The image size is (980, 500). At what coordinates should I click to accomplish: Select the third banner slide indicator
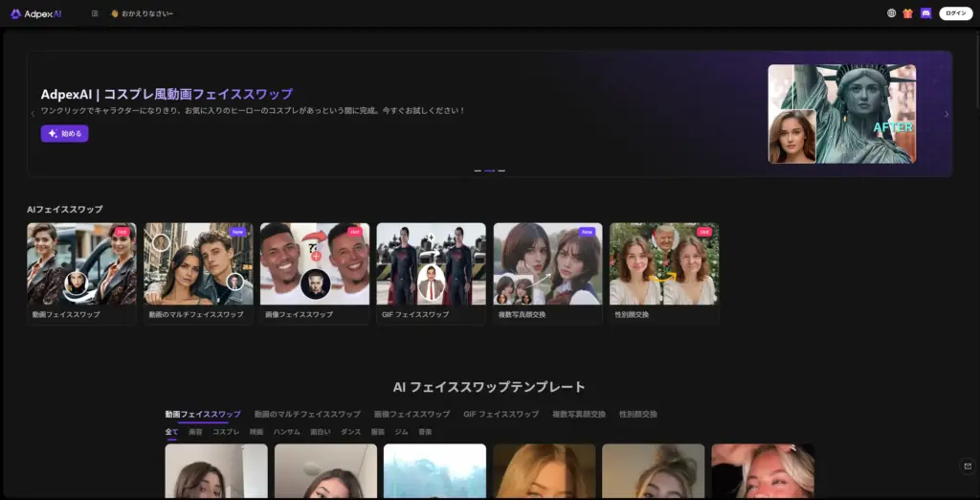(x=501, y=170)
